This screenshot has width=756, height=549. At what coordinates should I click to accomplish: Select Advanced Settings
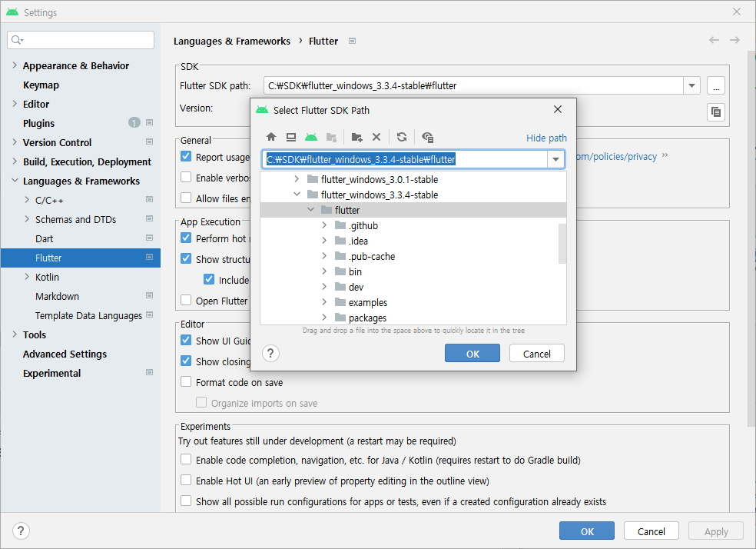(65, 354)
